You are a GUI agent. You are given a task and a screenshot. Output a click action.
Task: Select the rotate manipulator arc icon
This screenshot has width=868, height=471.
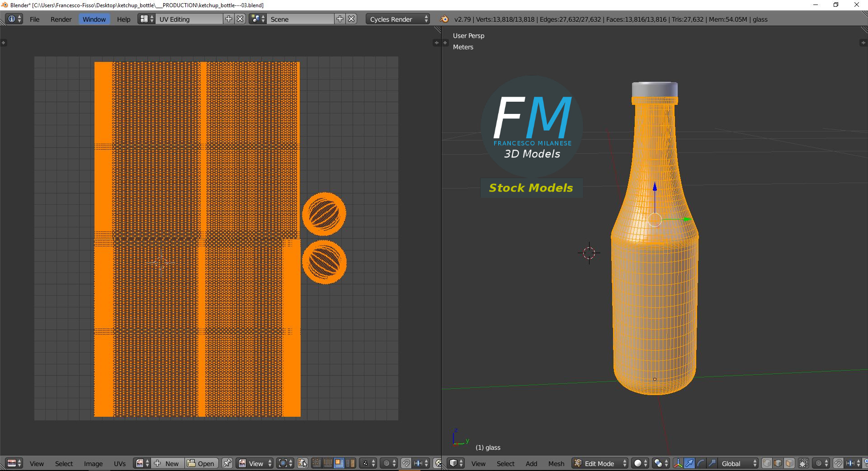tap(700, 463)
